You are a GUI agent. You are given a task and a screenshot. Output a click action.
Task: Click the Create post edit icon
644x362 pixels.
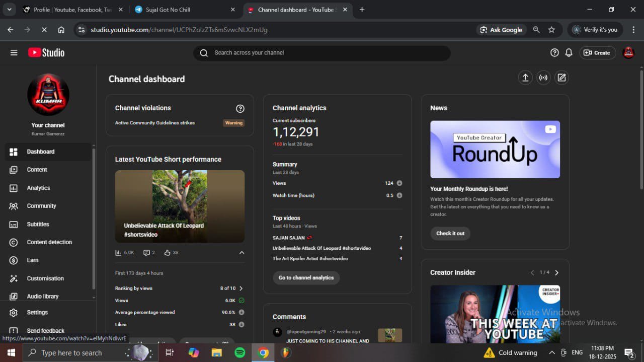click(561, 78)
